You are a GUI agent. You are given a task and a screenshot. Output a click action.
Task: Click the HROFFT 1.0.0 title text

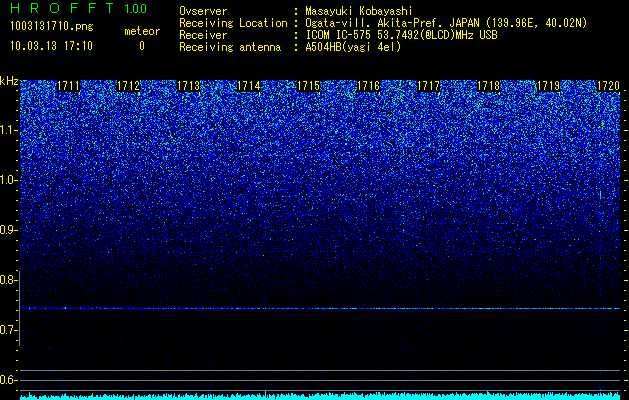[79, 8]
